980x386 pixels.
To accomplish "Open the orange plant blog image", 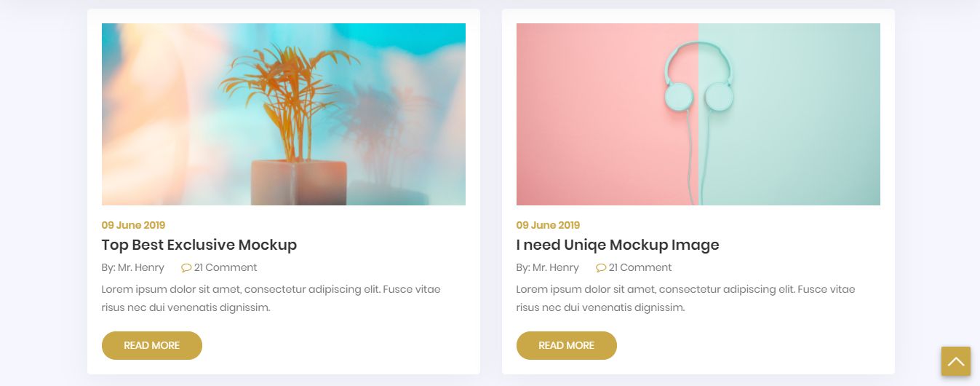I will tap(284, 114).
